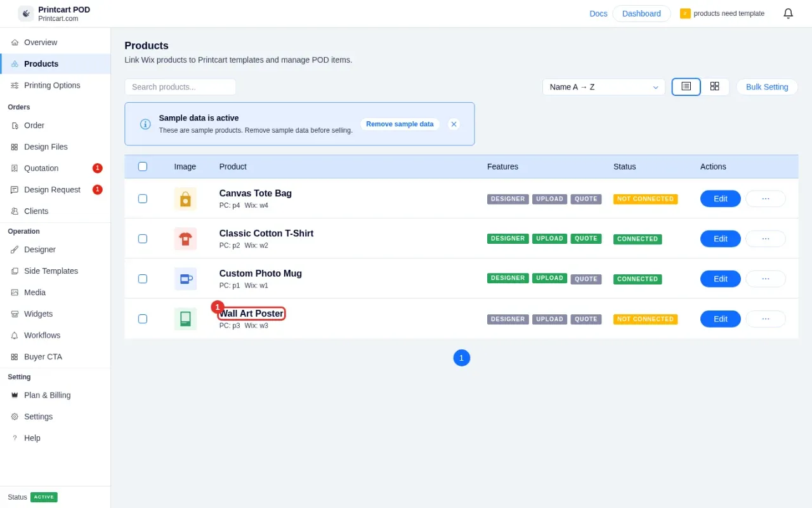Open Printing Options in sidebar

[x=55, y=85]
